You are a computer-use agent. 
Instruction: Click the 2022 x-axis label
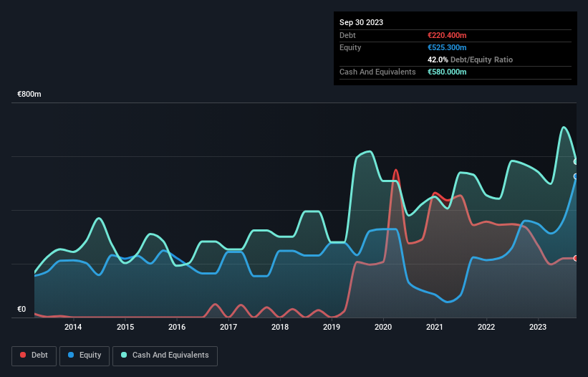(x=486, y=327)
